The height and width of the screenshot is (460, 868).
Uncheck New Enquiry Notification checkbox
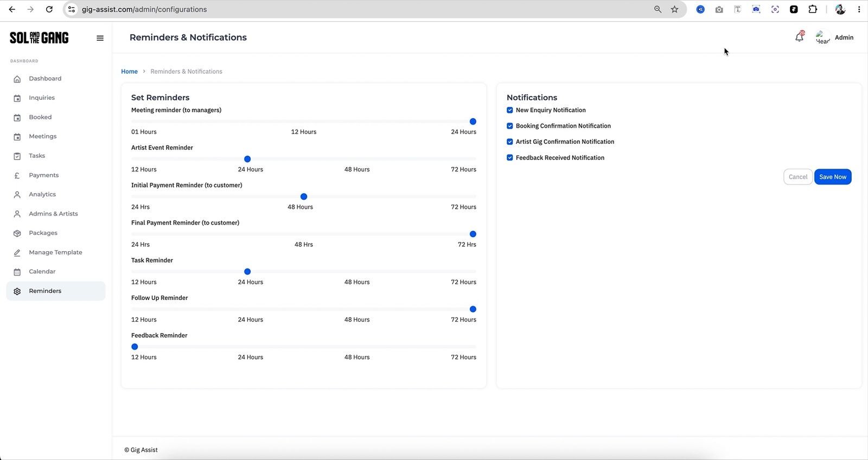tap(510, 110)
